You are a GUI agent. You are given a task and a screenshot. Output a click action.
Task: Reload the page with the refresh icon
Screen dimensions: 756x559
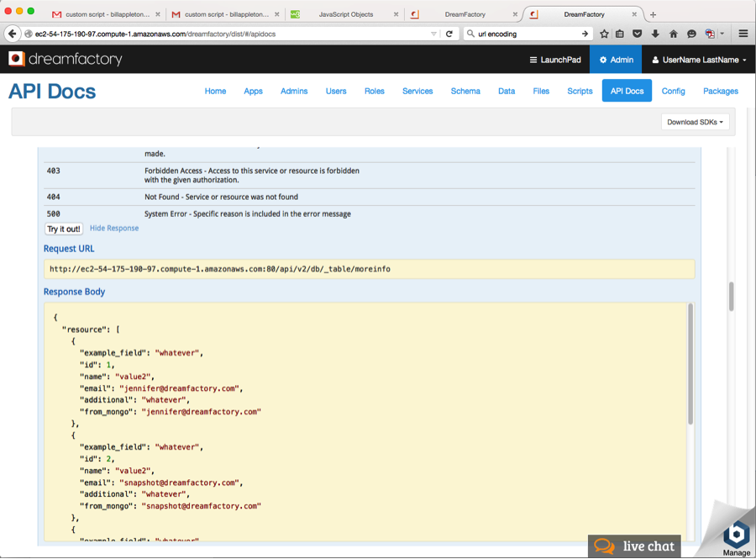[x=449, y=34]
